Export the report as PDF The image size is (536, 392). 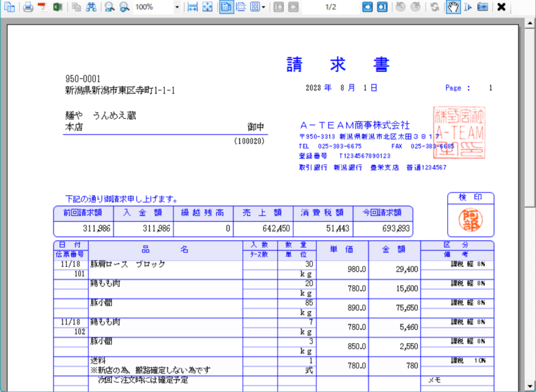click(x=43, y=7)
